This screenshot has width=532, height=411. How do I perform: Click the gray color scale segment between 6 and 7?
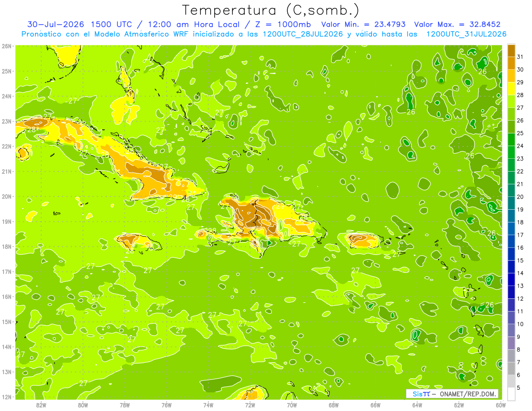point(511,368)
